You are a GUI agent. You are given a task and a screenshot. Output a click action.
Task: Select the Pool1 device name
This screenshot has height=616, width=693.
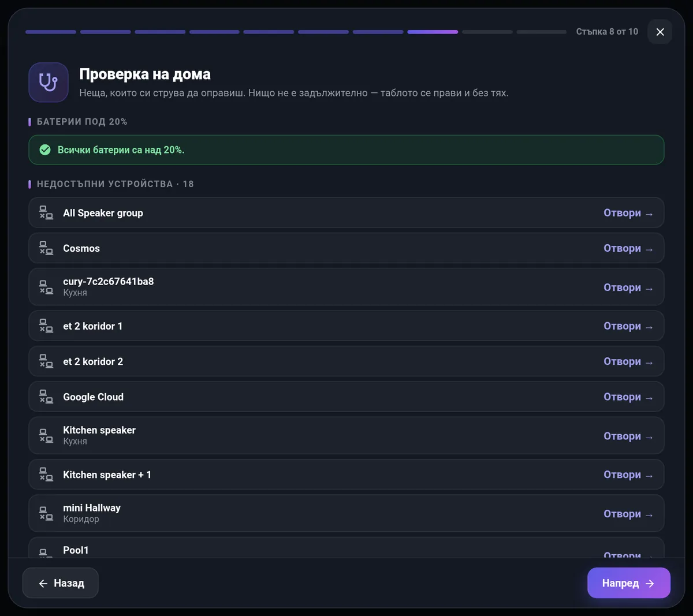pyautogui.click(x=76, y=550)
